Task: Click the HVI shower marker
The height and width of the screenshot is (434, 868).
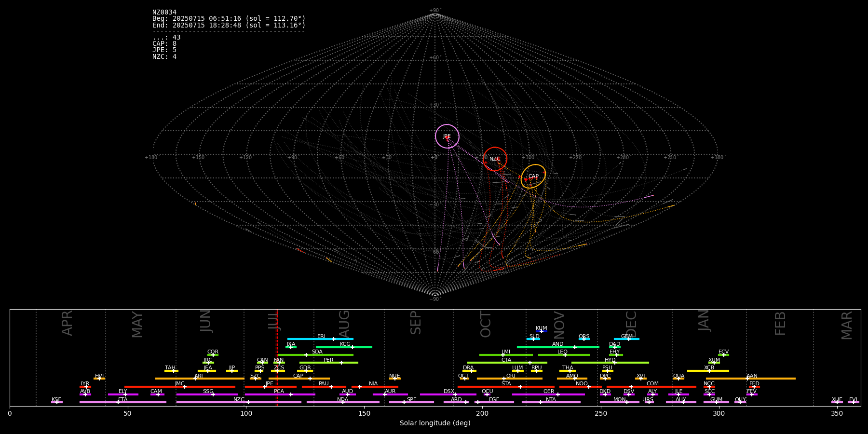Action: (99, 379)
